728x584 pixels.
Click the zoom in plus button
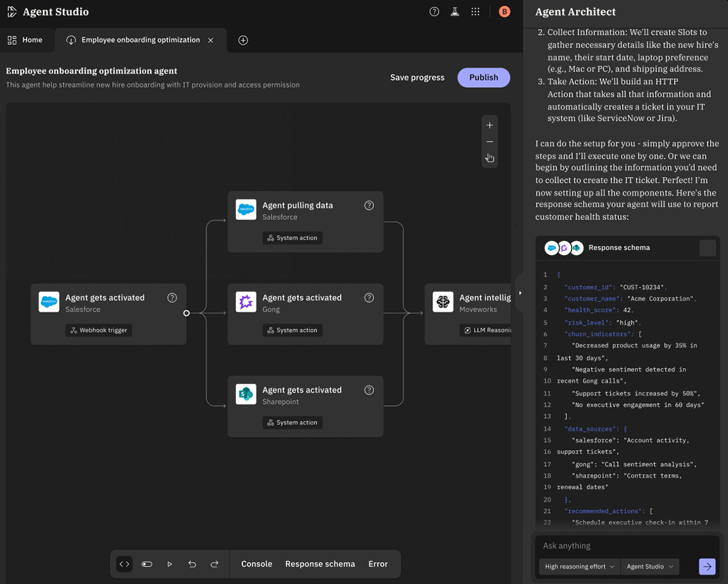489,125
